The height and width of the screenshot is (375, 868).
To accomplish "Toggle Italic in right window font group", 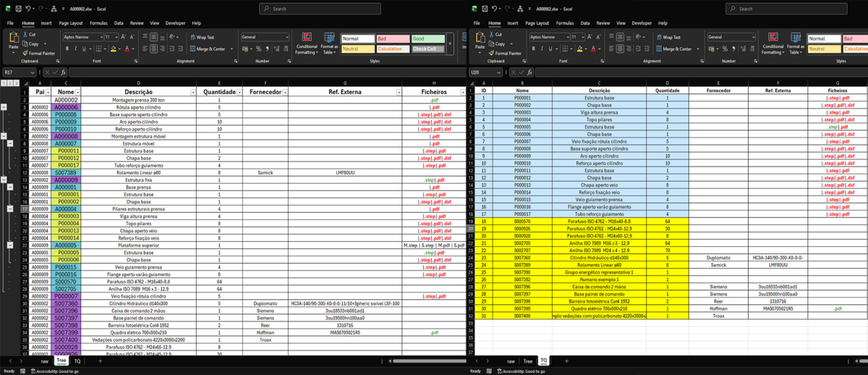I will [x=542, y=49].
